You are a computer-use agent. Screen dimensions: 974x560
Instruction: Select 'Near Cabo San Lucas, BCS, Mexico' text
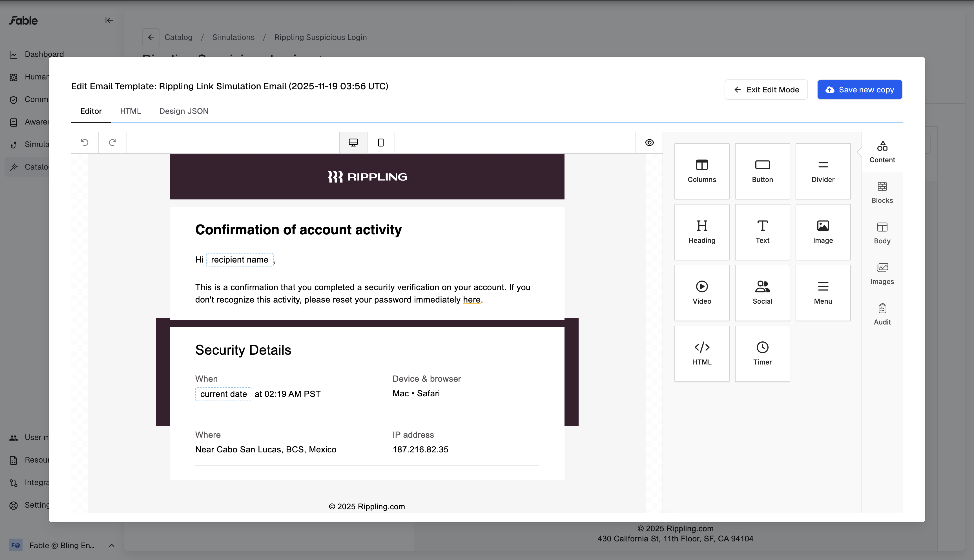(266, 449)
